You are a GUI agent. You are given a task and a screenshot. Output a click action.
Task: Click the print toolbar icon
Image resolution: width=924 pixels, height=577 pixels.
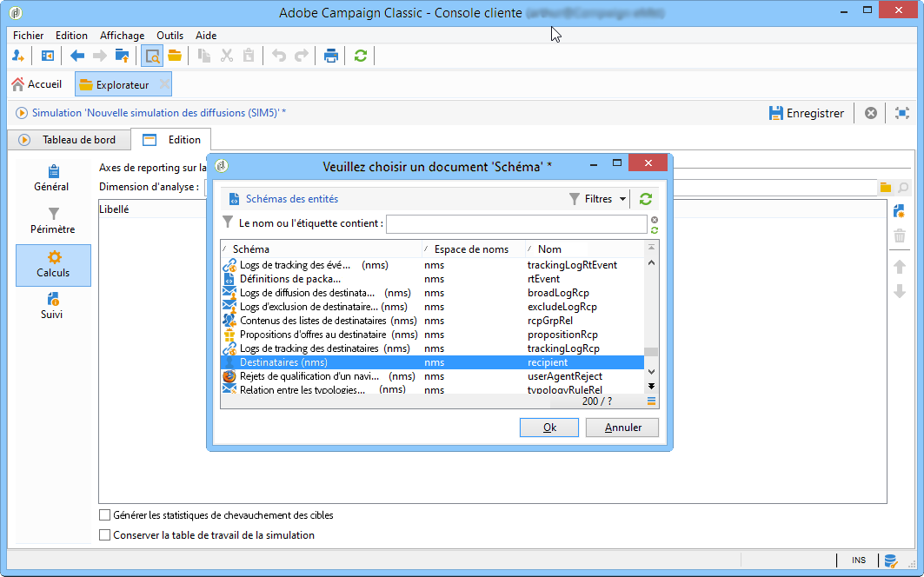pyautogui.click(x=331, y=56)
